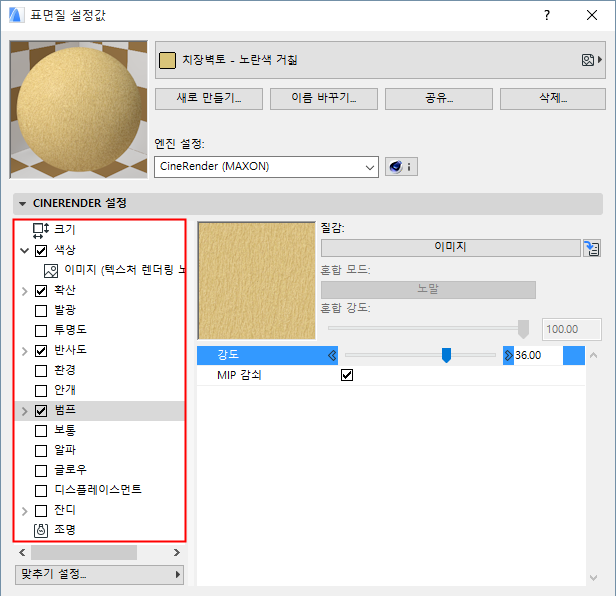Open the 크기 size settings icon

tap(41, 230)
